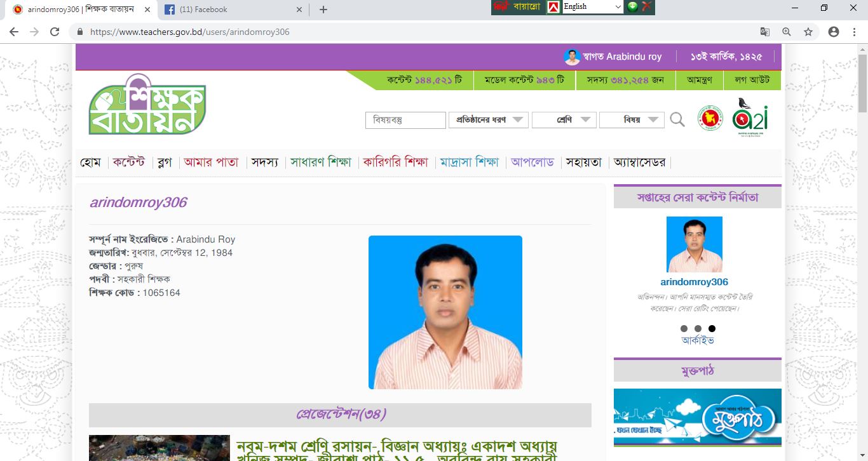This screenshot has width=868, height=461.
Task: Select the third black carousel dot
Action: [712, 329]
